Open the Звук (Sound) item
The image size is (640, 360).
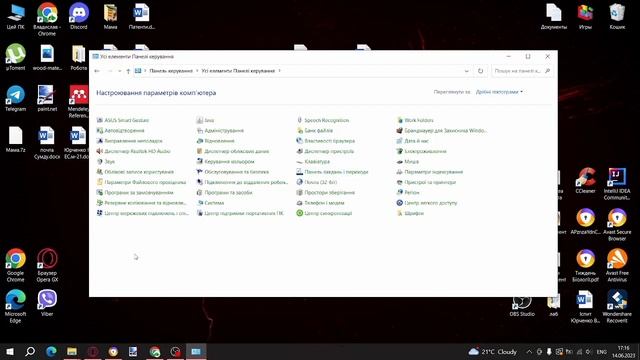point(106,162)
